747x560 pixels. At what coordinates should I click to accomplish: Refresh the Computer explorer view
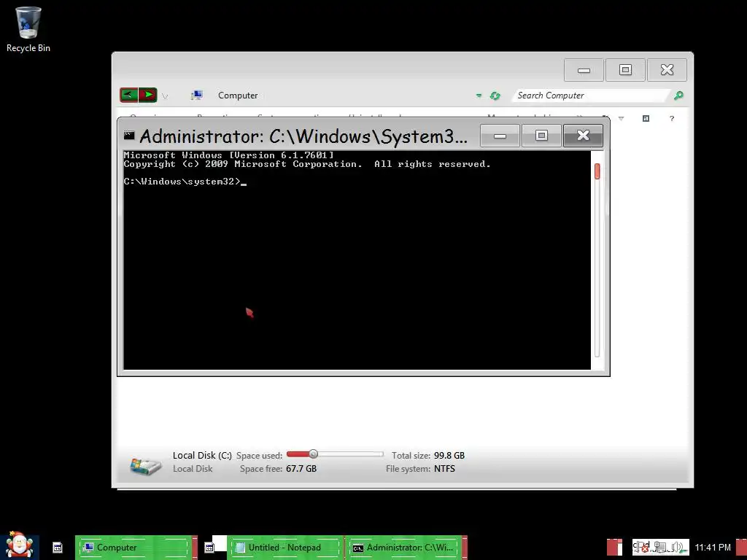coord(495,96)
